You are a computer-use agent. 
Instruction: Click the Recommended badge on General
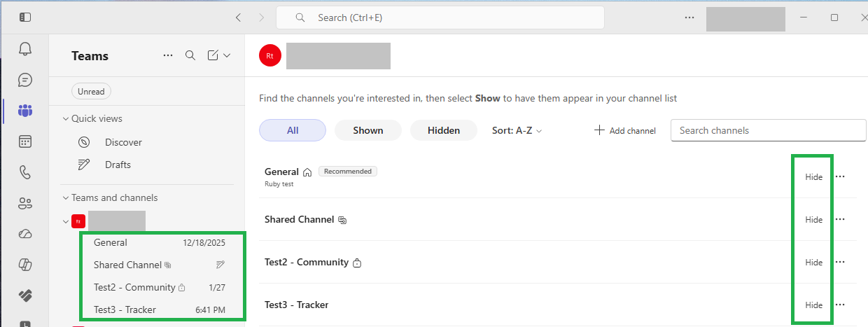pos(348,171)
